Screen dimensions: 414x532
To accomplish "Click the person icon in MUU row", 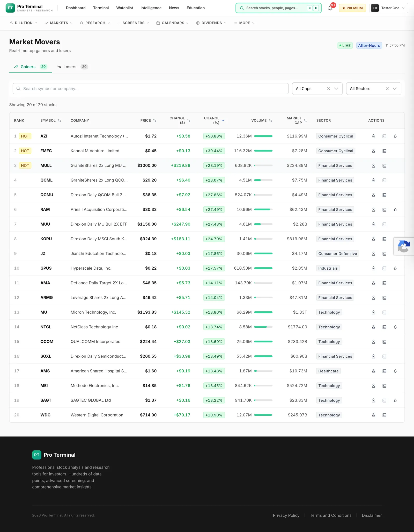I will click(x=373, y=224).
